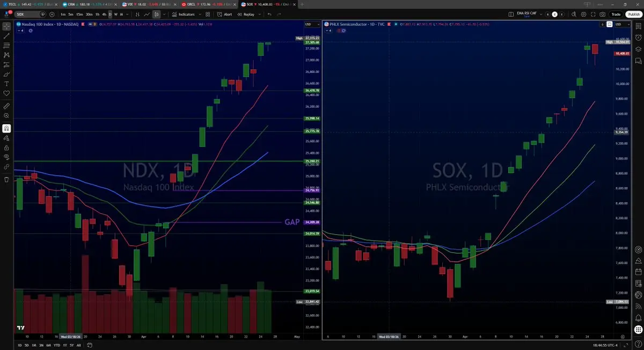Add symbol to compare with plus icon
This screenshot has height=350, width=644.
tap(52, 14)
